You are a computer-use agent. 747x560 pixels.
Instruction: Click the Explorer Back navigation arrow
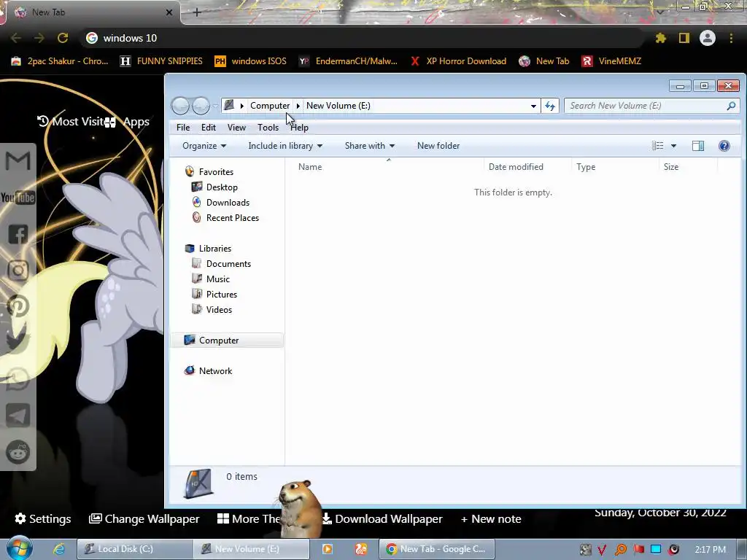(181, 106)
